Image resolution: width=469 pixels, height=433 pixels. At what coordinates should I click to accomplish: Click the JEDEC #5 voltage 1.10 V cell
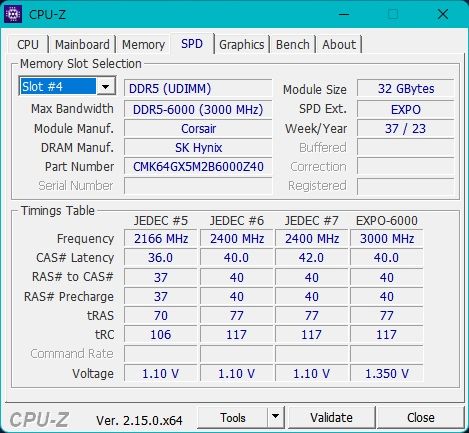pyautogui.click(x=161, y=373)
